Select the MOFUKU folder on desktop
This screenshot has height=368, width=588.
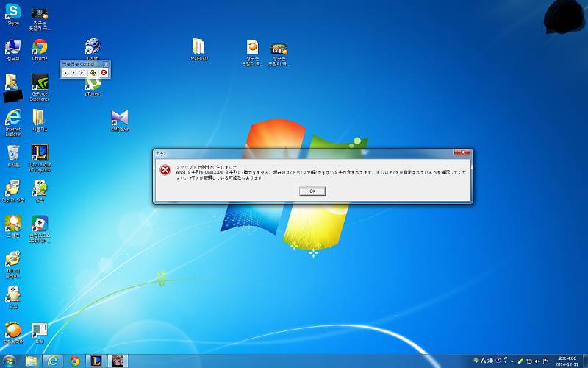coord(199,47)
